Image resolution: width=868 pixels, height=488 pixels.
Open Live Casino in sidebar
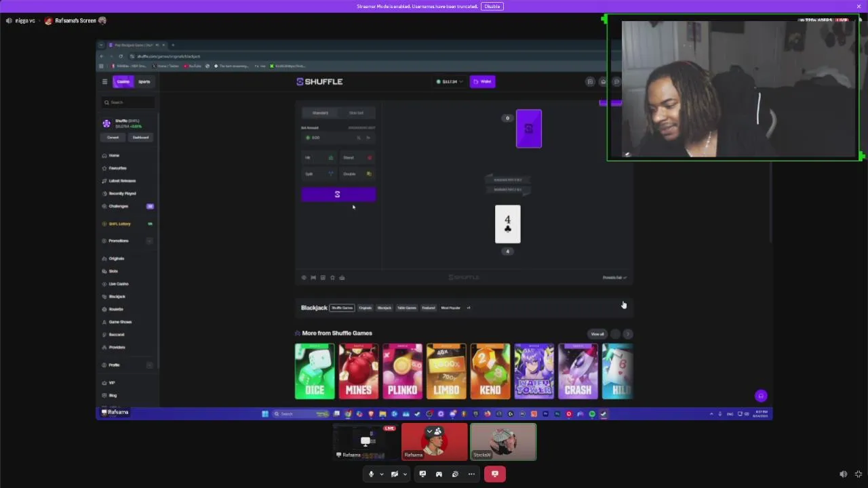(119, 284)
